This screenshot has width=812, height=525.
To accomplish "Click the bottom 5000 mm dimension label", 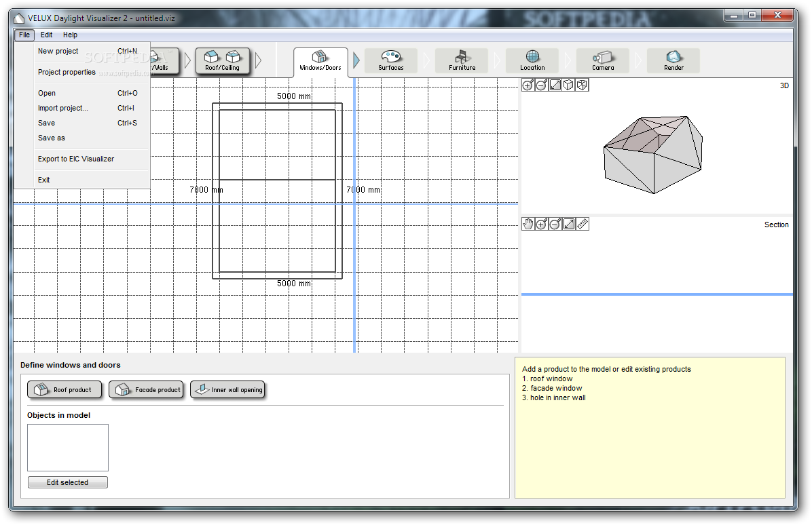I will (293, 284).
